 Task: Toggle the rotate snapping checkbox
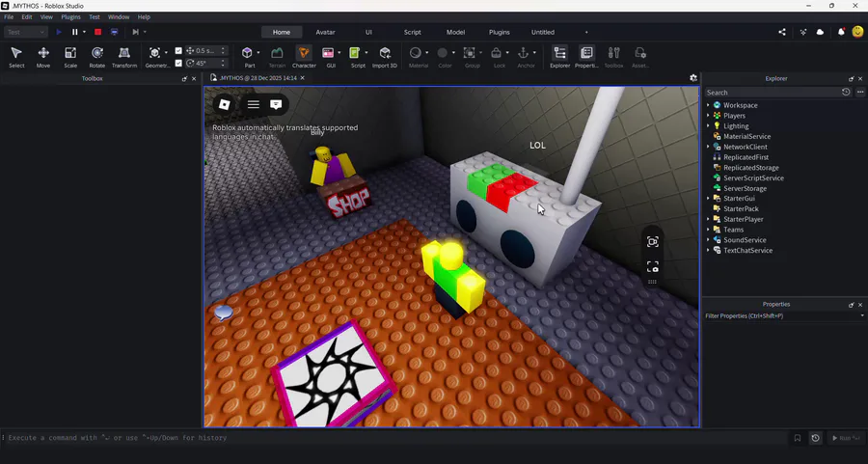tap(178, 63)
